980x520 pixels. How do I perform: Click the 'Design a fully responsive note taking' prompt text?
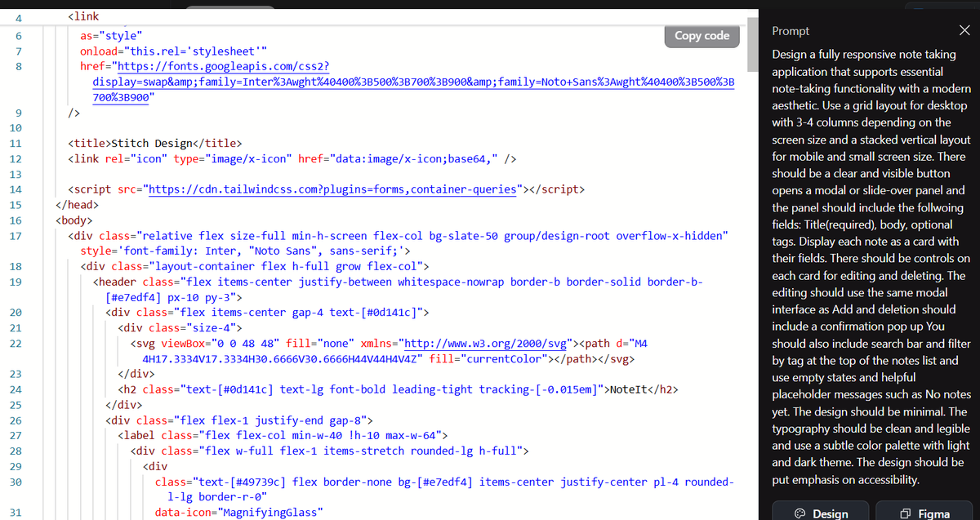[x=864, y=55]
